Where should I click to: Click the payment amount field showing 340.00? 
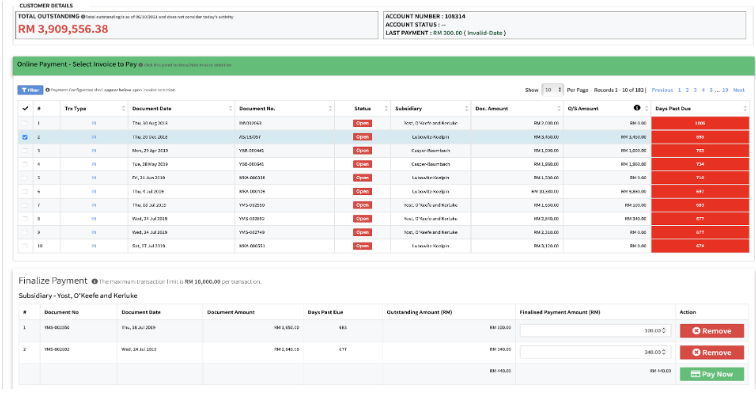click(595, 353)
